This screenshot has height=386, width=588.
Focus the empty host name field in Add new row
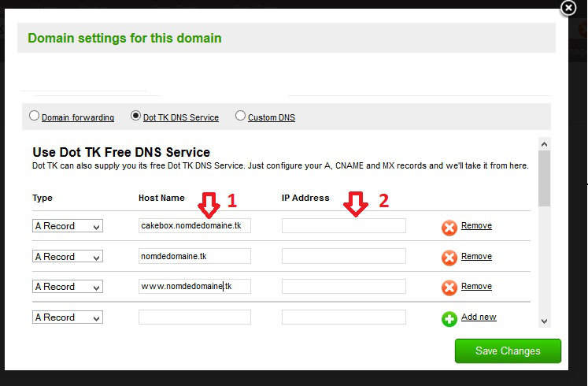[194, 317]
